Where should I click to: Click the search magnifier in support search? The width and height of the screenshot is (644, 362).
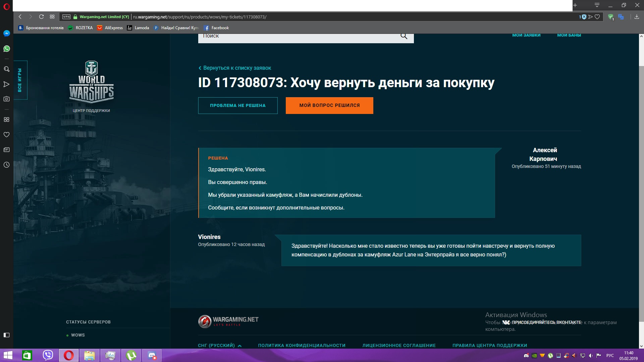click(x=404, y=36)
